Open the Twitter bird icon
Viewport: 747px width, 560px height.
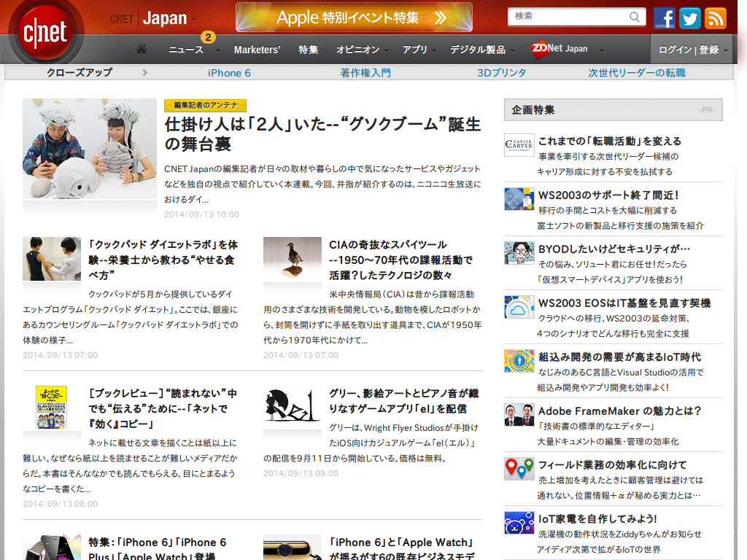pyautogui.click(x=689, y=17)
